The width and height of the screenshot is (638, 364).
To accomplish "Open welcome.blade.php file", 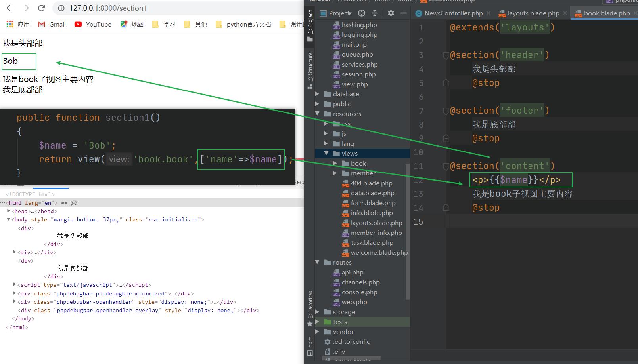I will [x=375, y=252].
